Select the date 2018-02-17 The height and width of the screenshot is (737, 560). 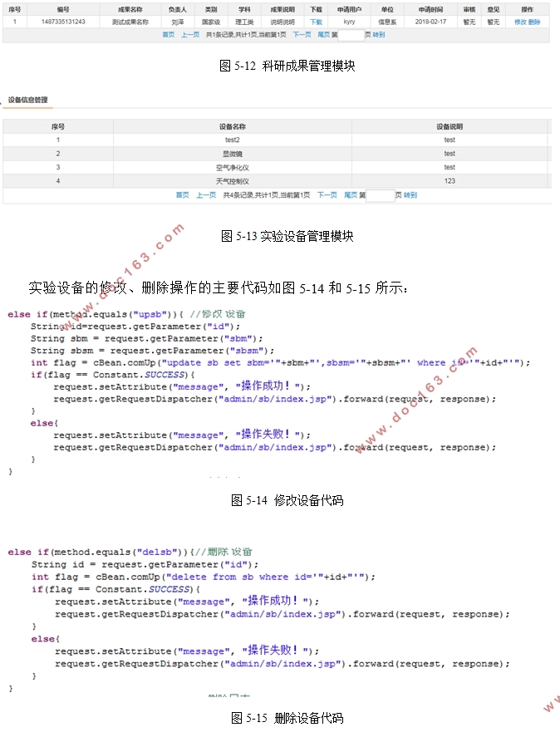[430, 22]
